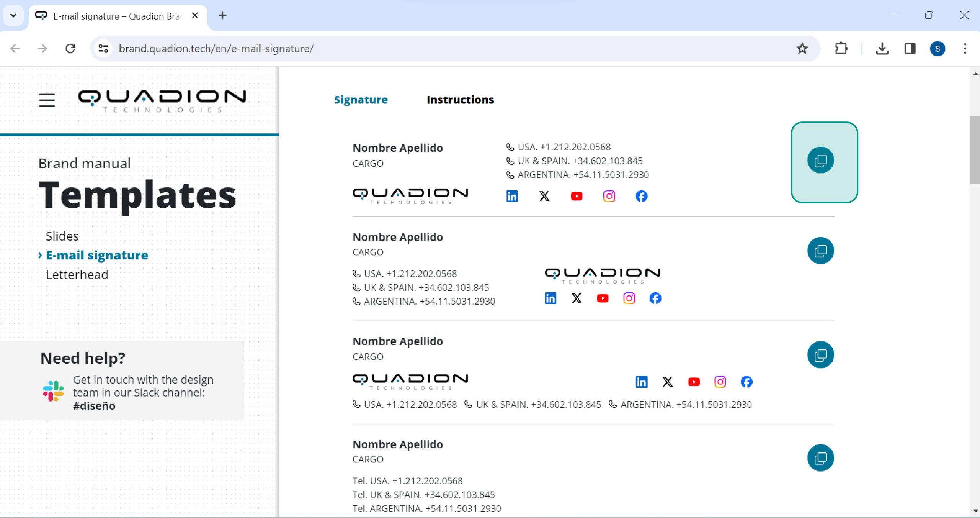This screenshot has height=518, width=980.
Task: Toggle the browser side panel
Action: pyautogui.click(x=910, y=49)
